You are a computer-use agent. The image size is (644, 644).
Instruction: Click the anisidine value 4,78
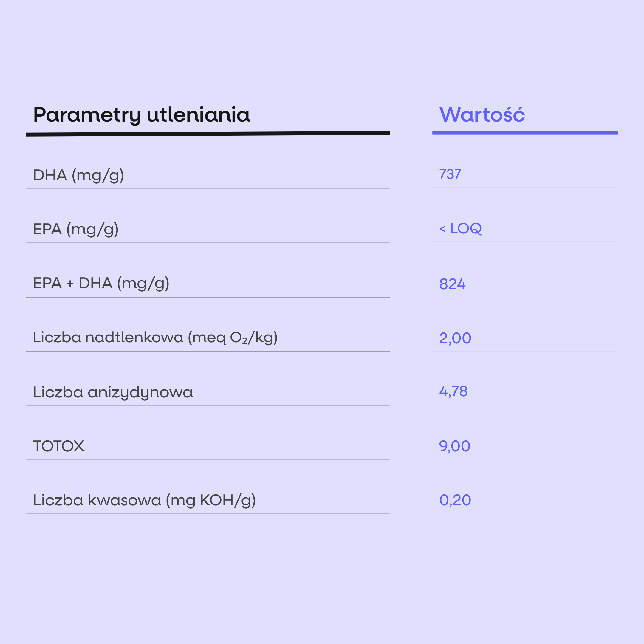(453, 391)
